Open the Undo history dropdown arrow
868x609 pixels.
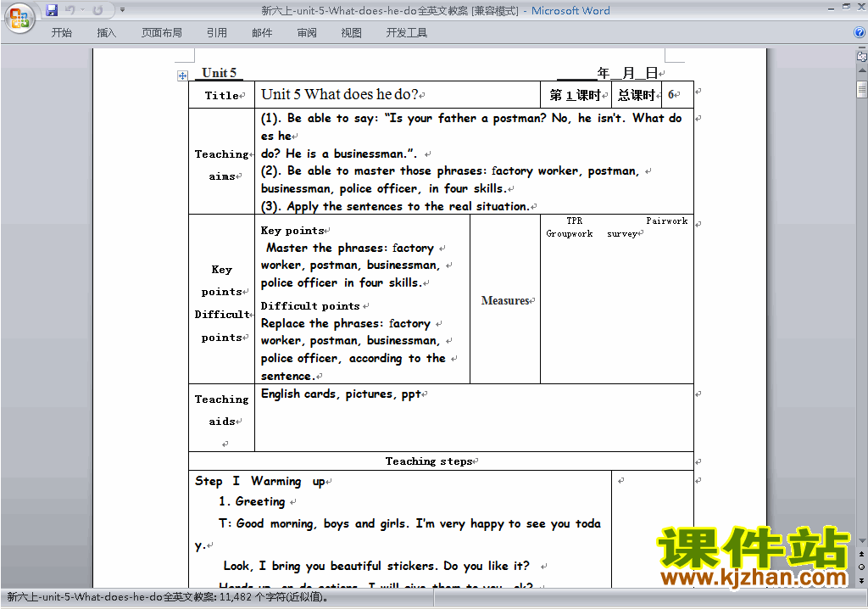pyautogui.click(x=82, y=10)
